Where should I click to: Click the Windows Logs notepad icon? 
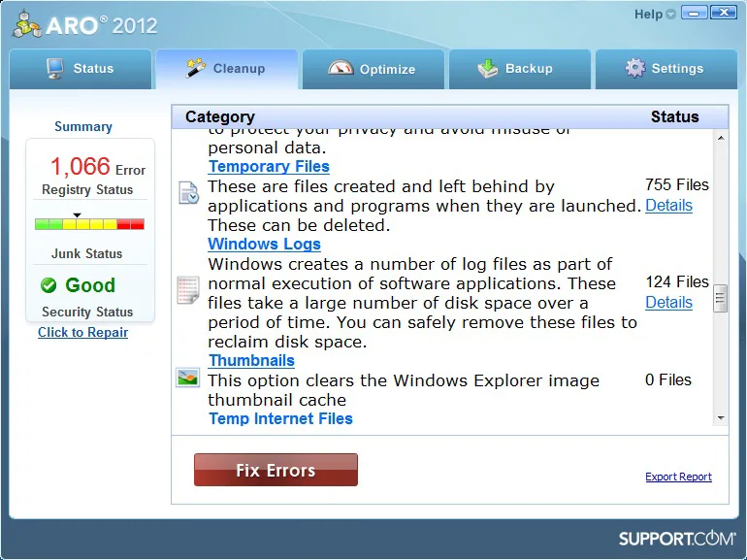[x=187, y=289]
